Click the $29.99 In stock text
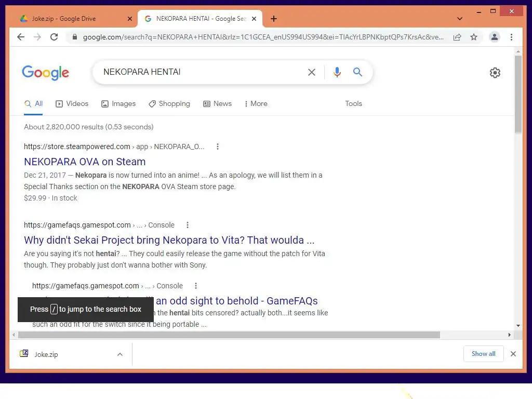 (x=50, y=198)
